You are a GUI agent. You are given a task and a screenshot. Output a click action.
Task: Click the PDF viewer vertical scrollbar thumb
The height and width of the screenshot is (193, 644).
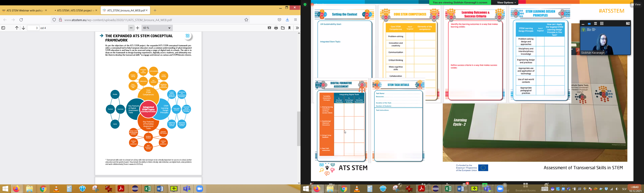point(299,129)
